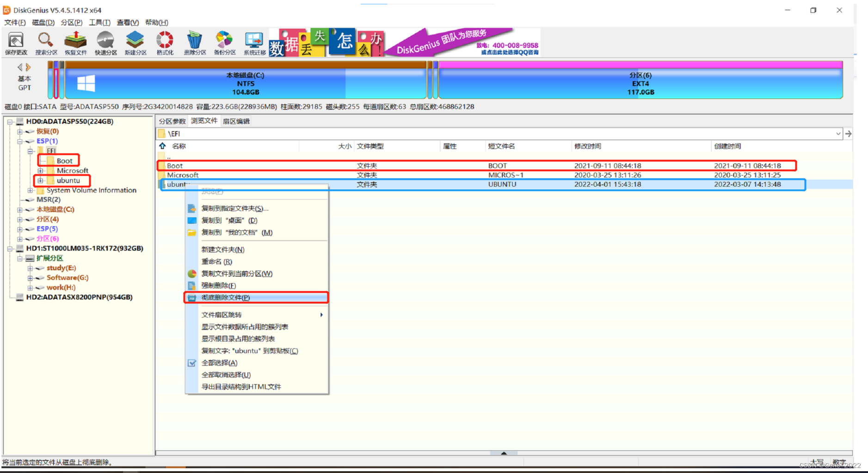Open the 磁盘(D) menu
Screen dimensions: 868x473
[x=43, y=22]
